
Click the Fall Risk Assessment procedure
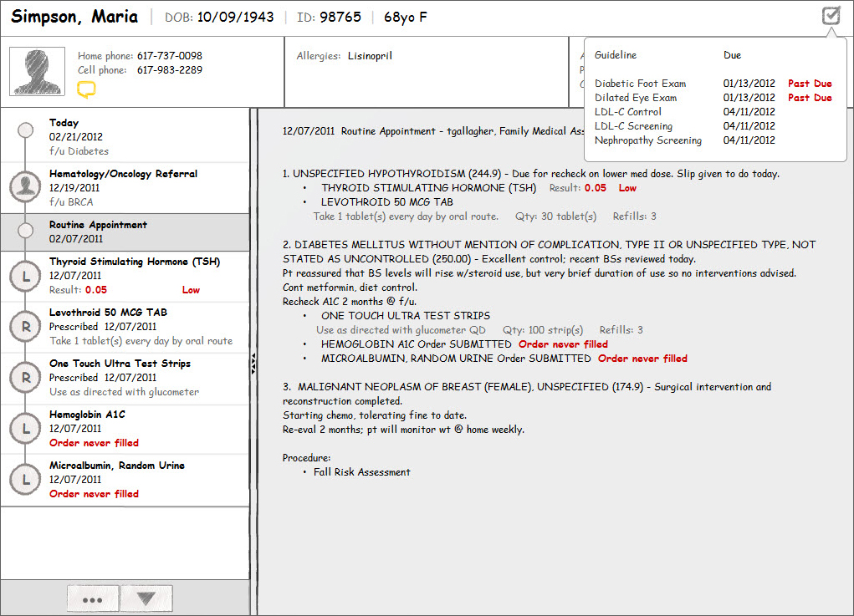pos(361,472)
